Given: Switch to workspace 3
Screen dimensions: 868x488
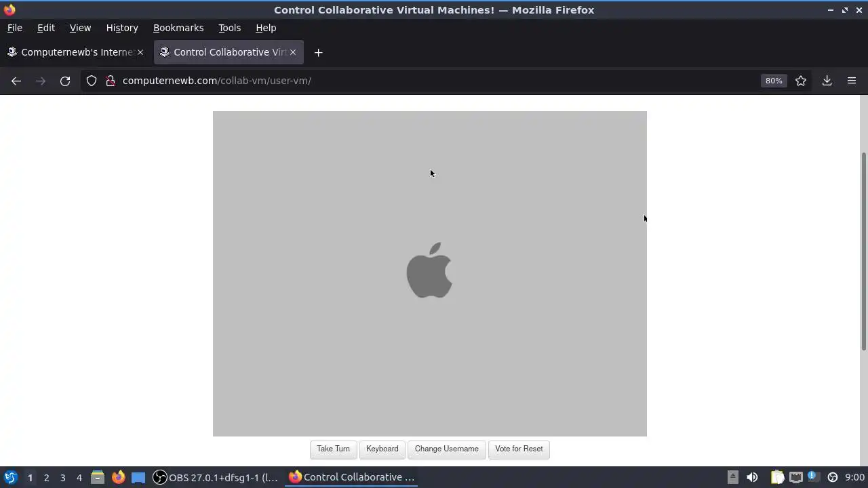Looking at the screenshot, I should pyautogui.click(x=62, y=478).
